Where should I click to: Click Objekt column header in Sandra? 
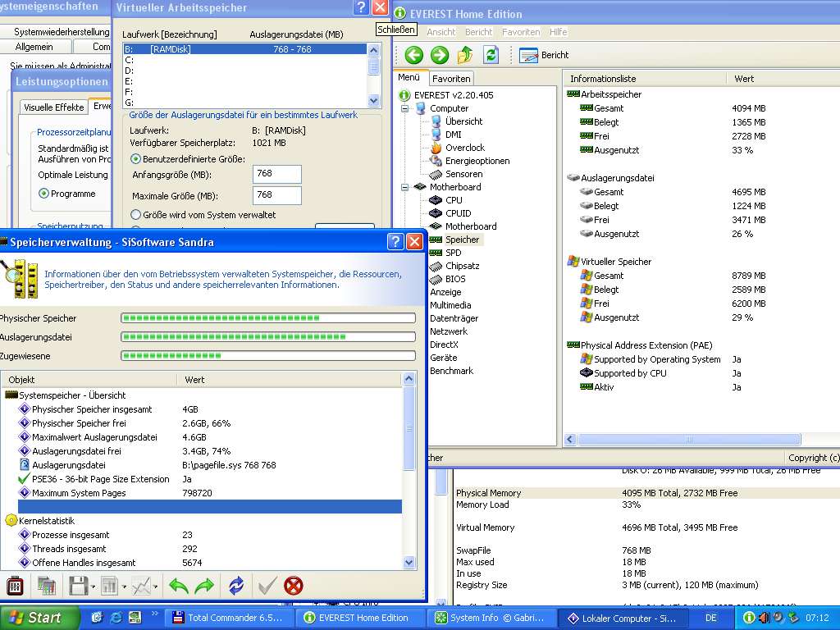point(89,380)
